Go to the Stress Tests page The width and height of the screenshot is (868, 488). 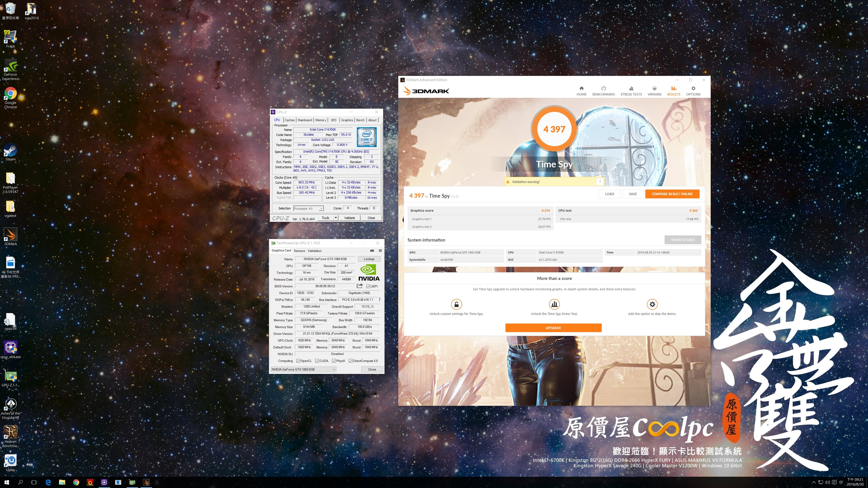coord(631,91)
